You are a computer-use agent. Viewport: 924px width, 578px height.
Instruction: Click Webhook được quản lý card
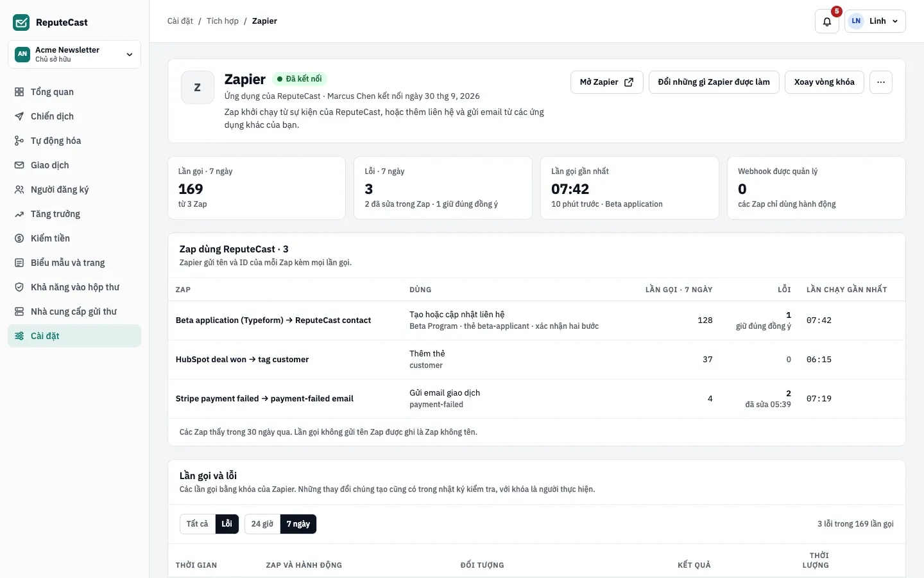point(817,188)
